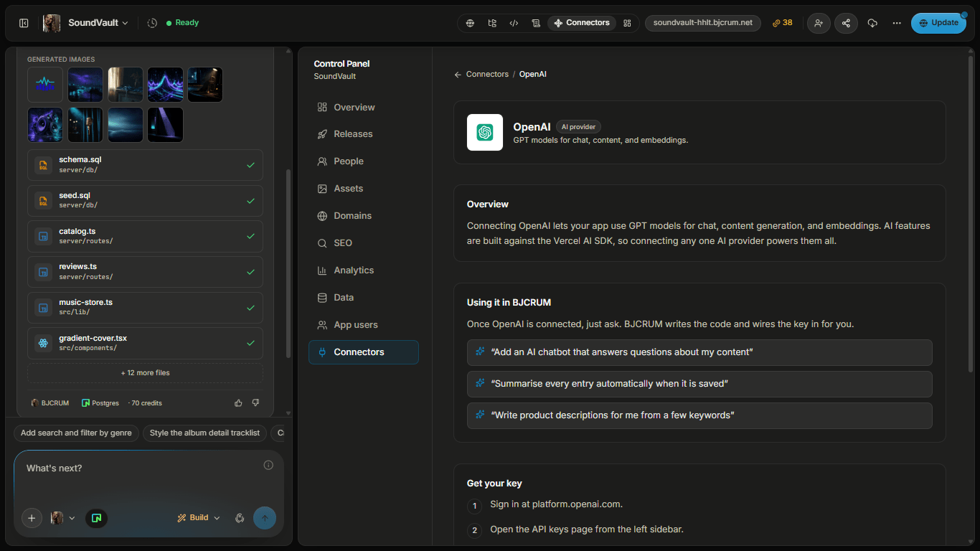The image size is (980, 551).
Task: Click the chat panel vertical scrollbar
Action: click(288, 263)
